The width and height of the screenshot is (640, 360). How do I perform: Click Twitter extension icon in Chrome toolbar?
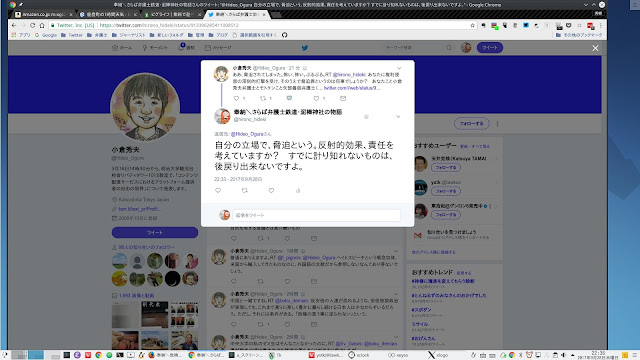pos(526,25)
